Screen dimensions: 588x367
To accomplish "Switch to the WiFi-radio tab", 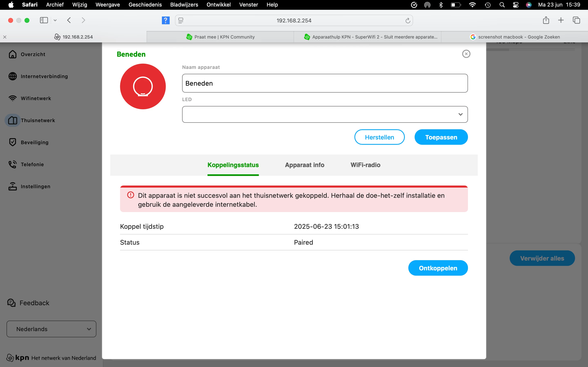I will click(x=365, y=165).
